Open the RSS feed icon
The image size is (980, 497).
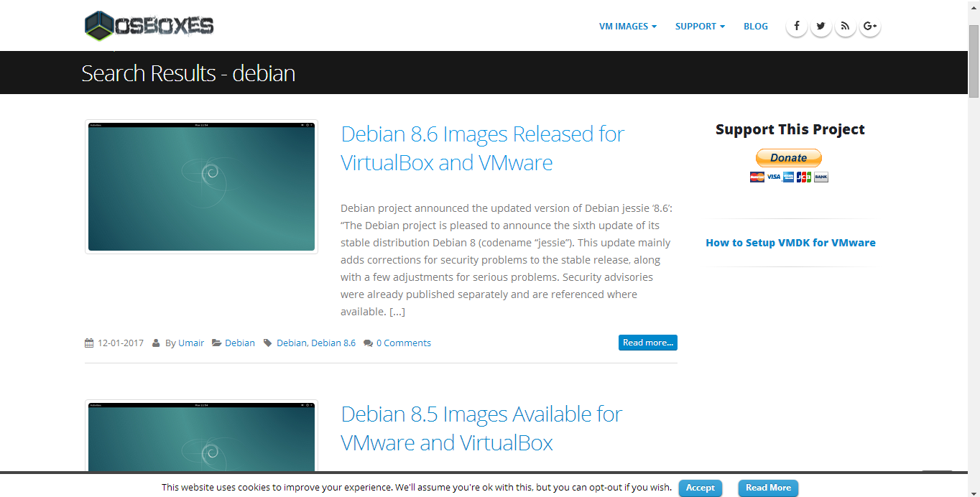click(x=846, y=27)
